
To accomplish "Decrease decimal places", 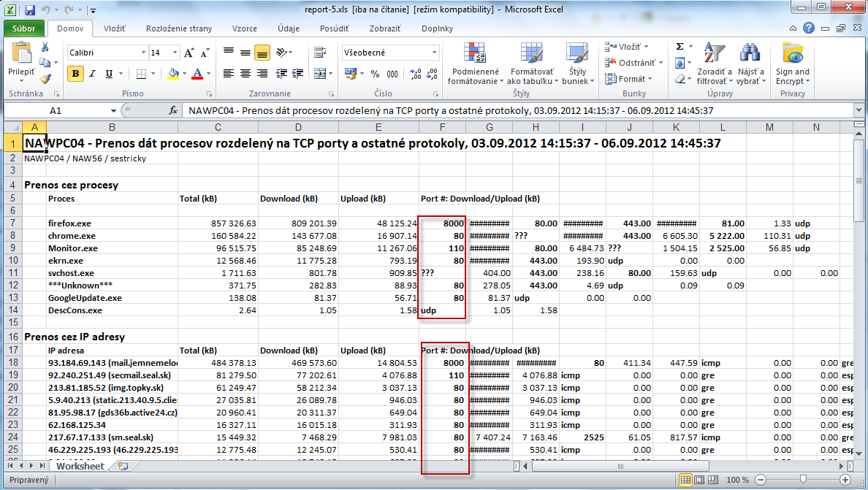I will coord(433,74).
